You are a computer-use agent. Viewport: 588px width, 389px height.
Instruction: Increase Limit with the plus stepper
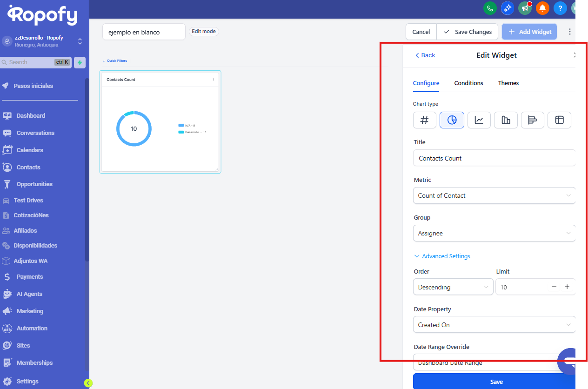(567, 287)
